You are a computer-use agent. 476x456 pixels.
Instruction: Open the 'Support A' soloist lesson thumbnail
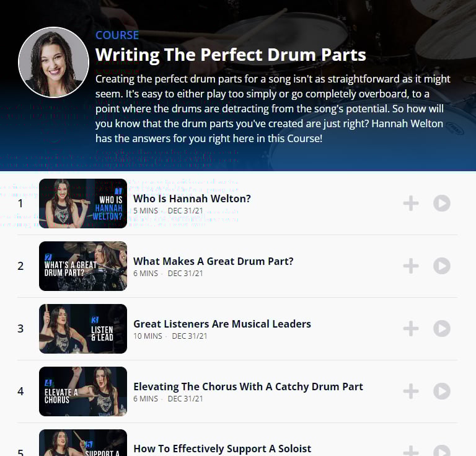point(83,442)
